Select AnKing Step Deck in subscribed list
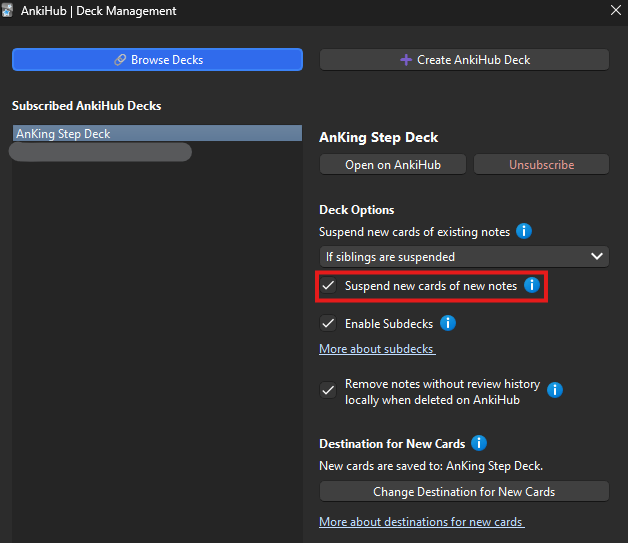Viewport: 628px width, 543px height. [x=157, y=133]
